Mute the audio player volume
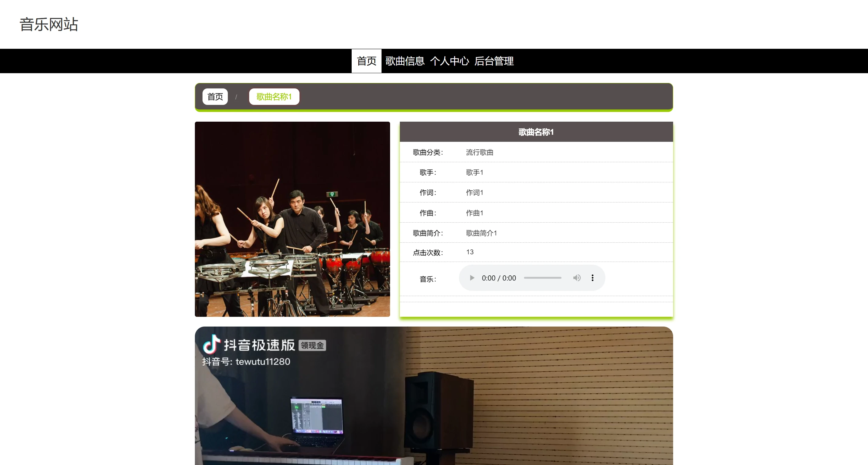The width and height of the screenshot is (868, 465). (x=576, y=278)
